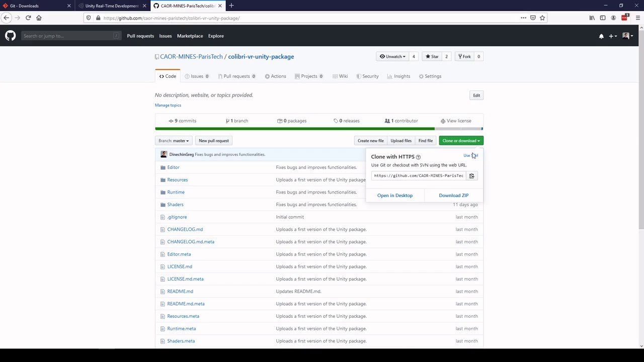The width and height of the screenshot is (644, 362).
Task: Click Pull requests in top navigation
Action: (140, 36)
